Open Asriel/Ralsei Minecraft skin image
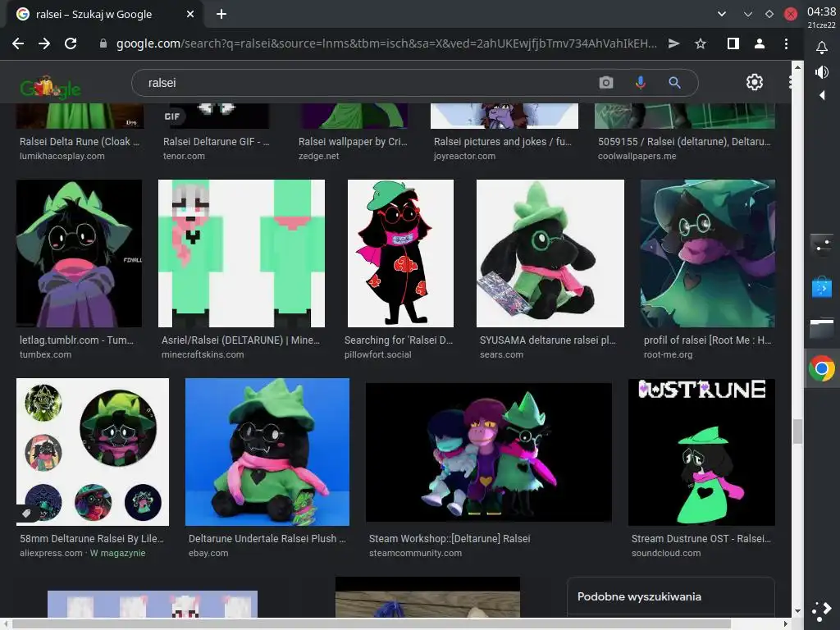The image size is (840, 630). 242,253
